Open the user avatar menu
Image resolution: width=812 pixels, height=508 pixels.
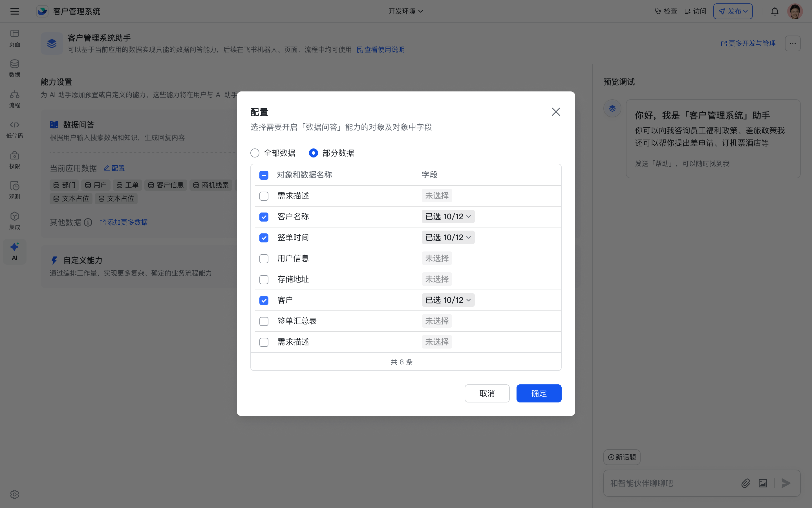[x=795, y=11]
